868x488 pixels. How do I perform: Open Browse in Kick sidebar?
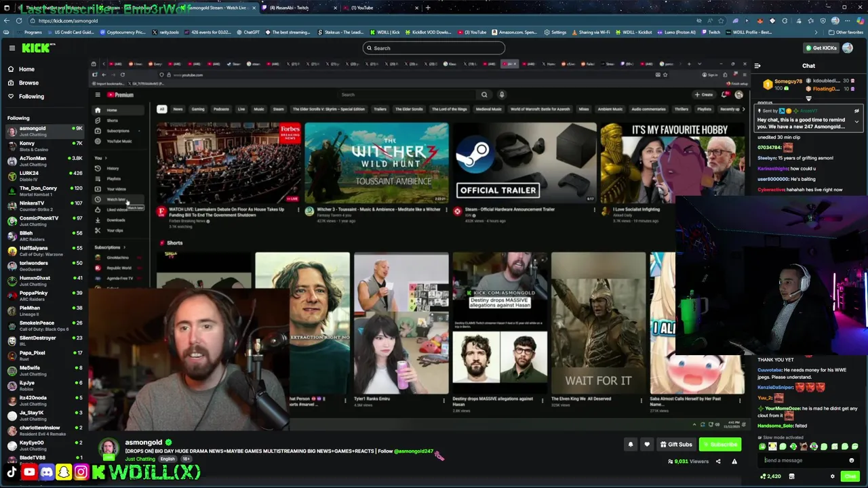[x=28, y=83]
